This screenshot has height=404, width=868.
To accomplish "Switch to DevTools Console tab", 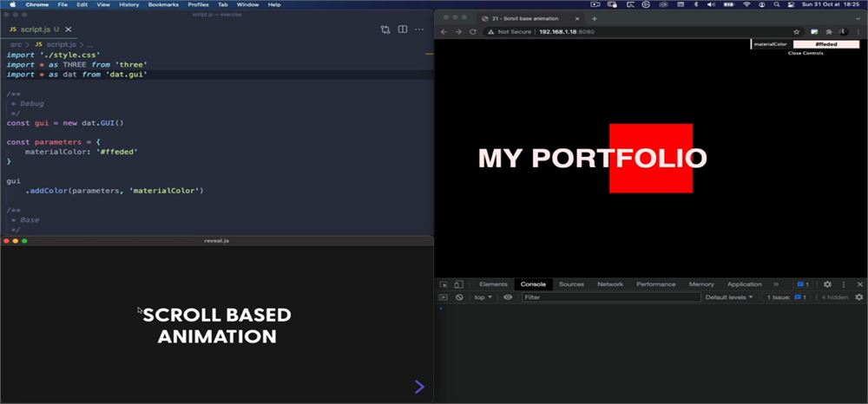I will tap(533, 284).
